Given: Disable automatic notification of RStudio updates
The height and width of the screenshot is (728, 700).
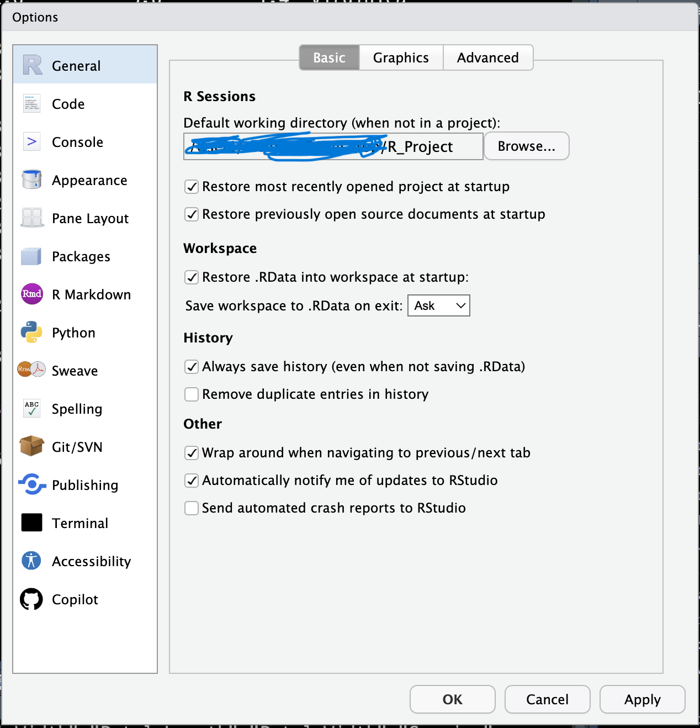Looking at the screenshot, I should click(192, 481).
